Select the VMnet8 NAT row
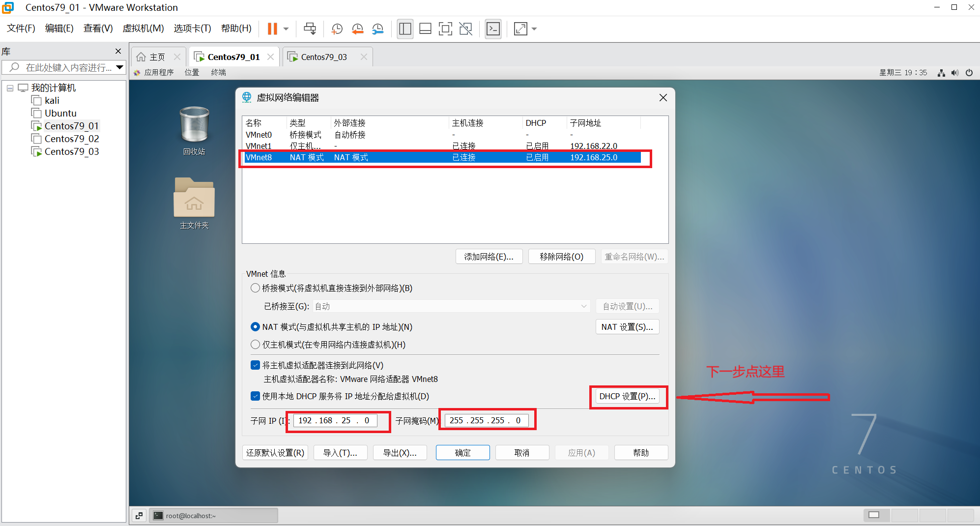The height and width of the screenshot is (526, 980). [442, 157]
